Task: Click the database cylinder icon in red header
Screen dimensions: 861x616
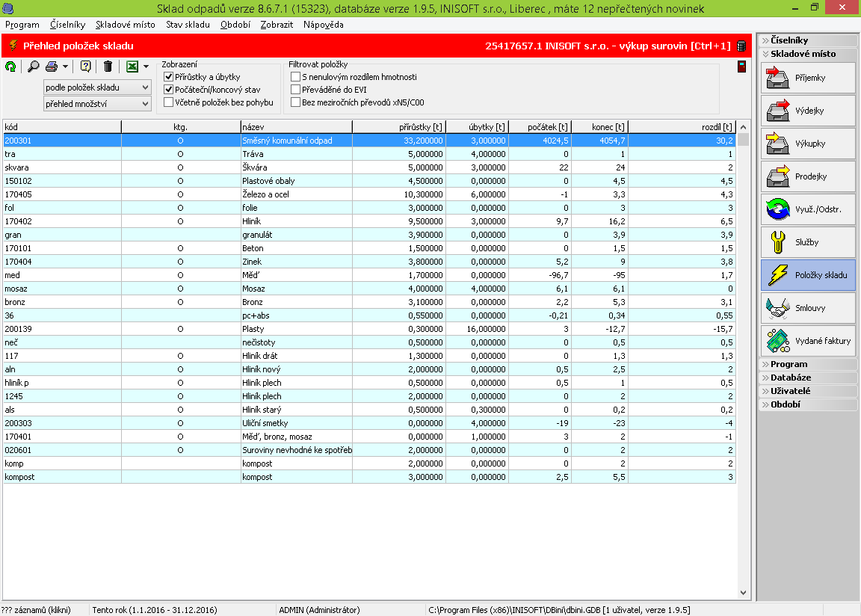Action: (741, 46)
